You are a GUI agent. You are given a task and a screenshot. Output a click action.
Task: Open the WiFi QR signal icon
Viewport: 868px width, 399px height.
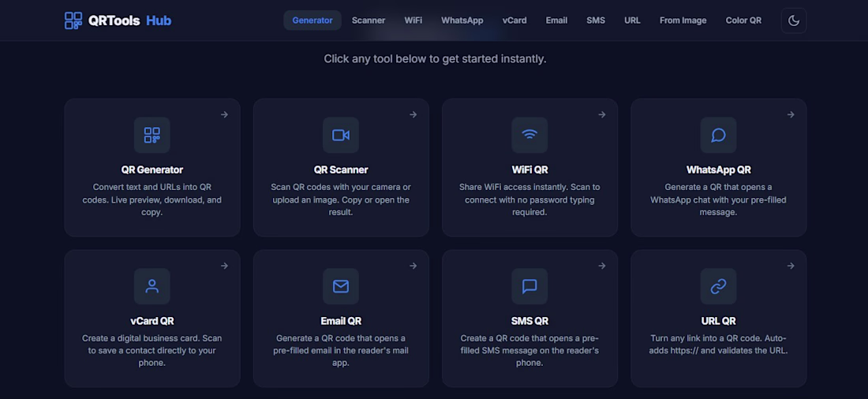tap(529, 135)
